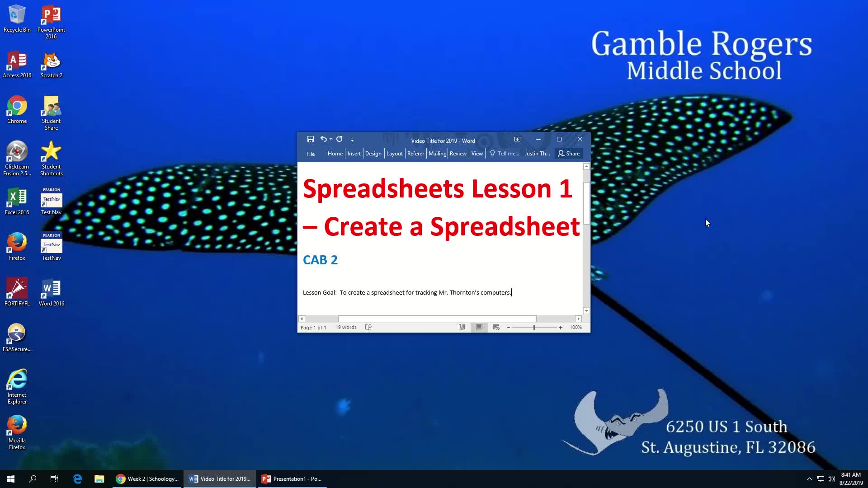
Task: Click the horizontal scrollbar in Word
Action: [440, 318]
